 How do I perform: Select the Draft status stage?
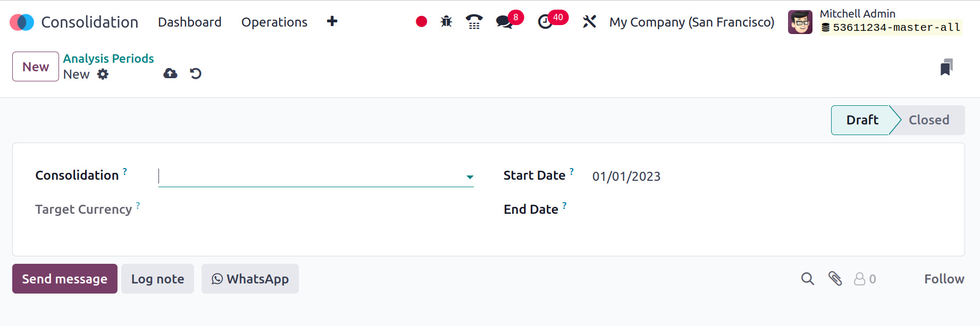pos(861,120)
